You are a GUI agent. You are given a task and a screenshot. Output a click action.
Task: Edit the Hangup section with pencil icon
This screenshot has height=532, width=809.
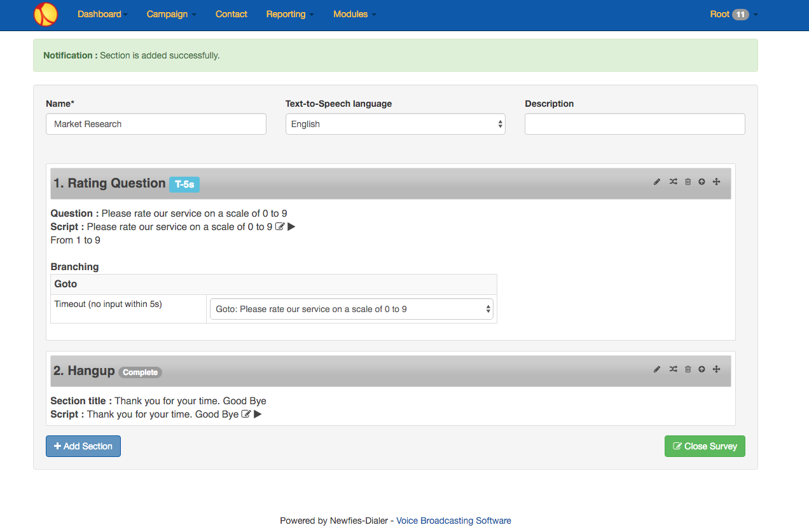(x=657, y=369)
